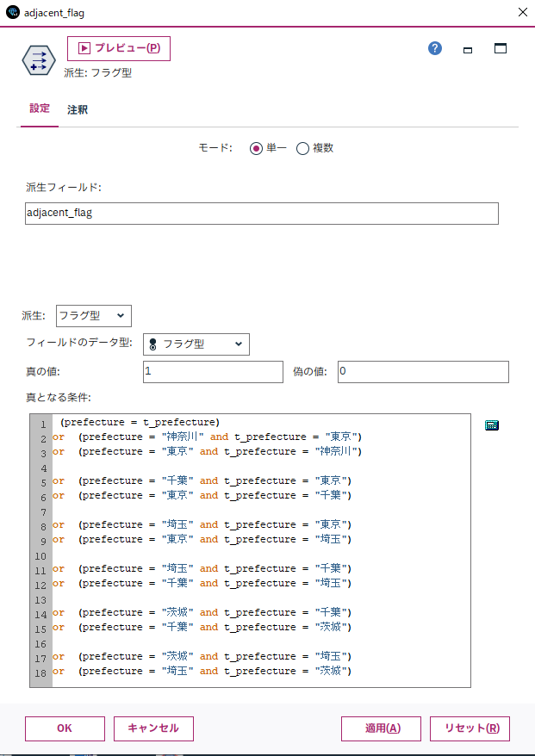Click the プレビュー(P) button
This screenshot has height=756, width=535.
pyautogui.click(x=119, y=48)
